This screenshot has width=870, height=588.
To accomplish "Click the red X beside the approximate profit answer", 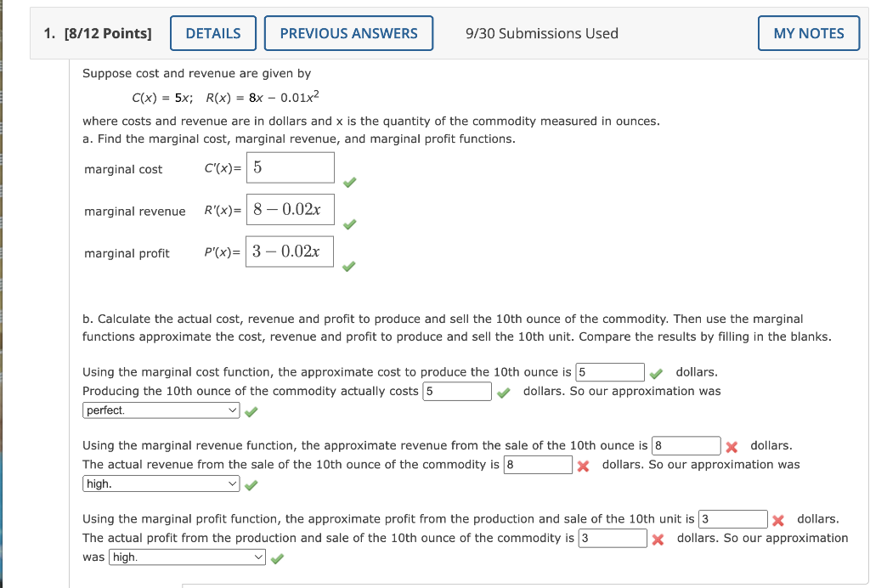I will pyautogui.click(x=779, y=518).
